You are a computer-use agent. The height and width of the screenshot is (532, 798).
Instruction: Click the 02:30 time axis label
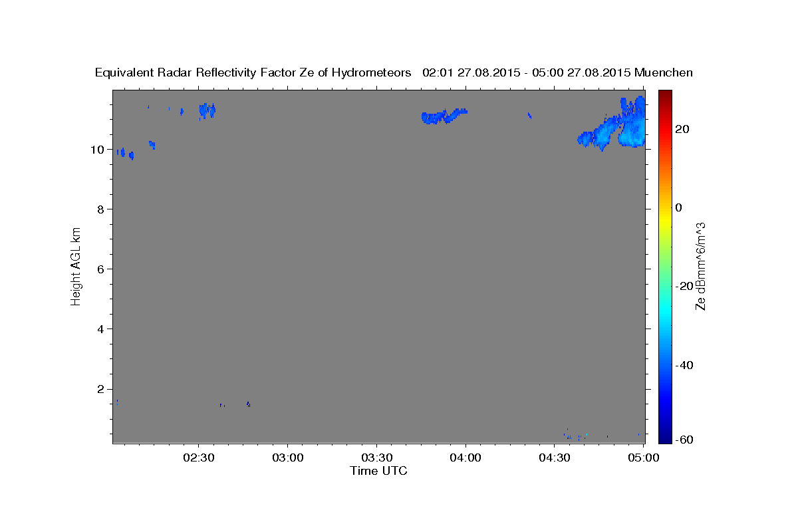pos(199,458)
